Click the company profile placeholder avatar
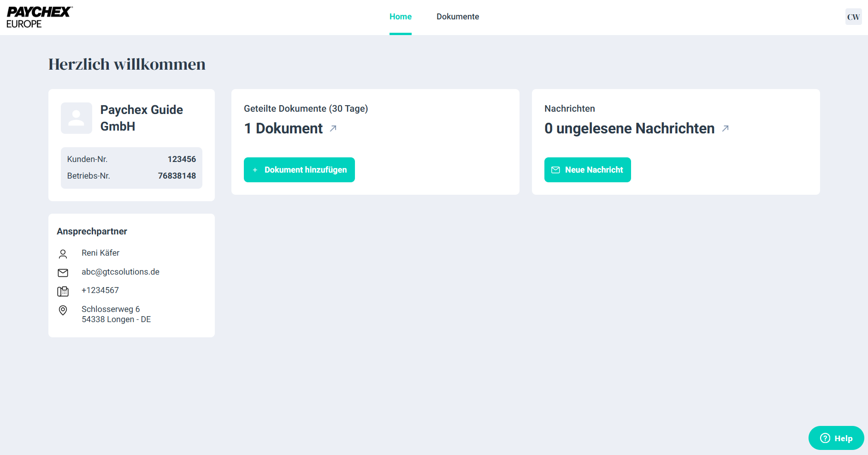This screenshot has height=455, width=868. tap(77, 118)
